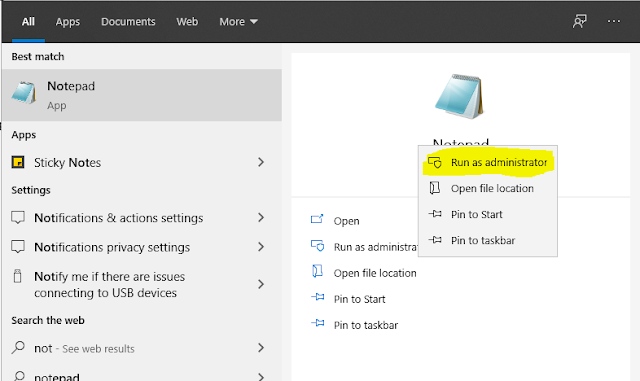
Task: Click the USB device settings icon
Action: [17, 276]
